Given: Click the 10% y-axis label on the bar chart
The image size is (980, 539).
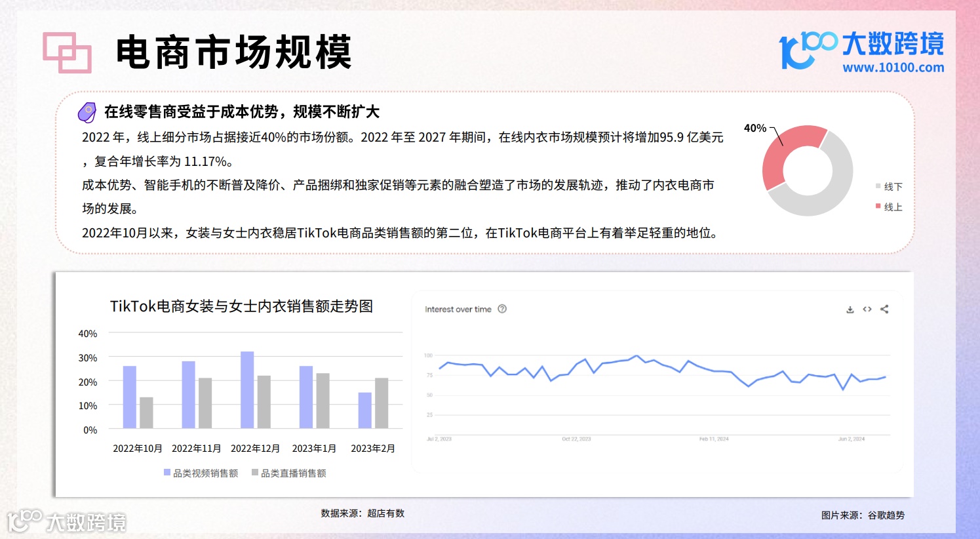Looking at the screenshot, I should click(x=88, y=406).
